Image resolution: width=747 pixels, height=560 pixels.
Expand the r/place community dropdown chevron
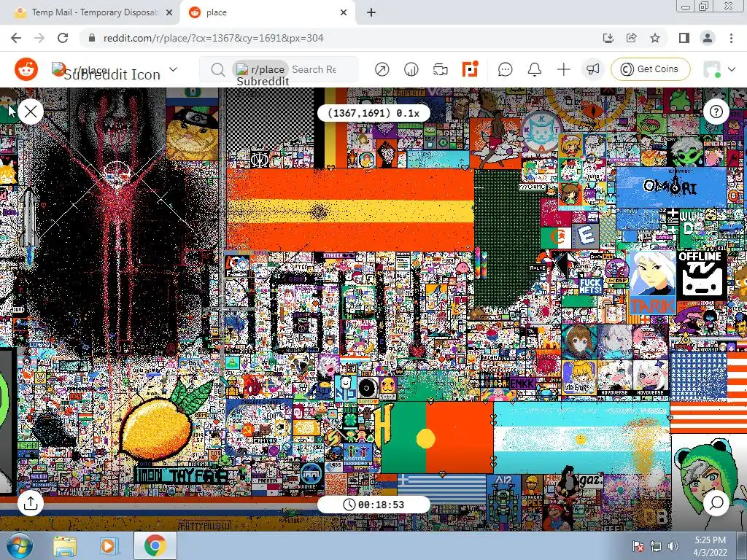click(x=174, y=69)
